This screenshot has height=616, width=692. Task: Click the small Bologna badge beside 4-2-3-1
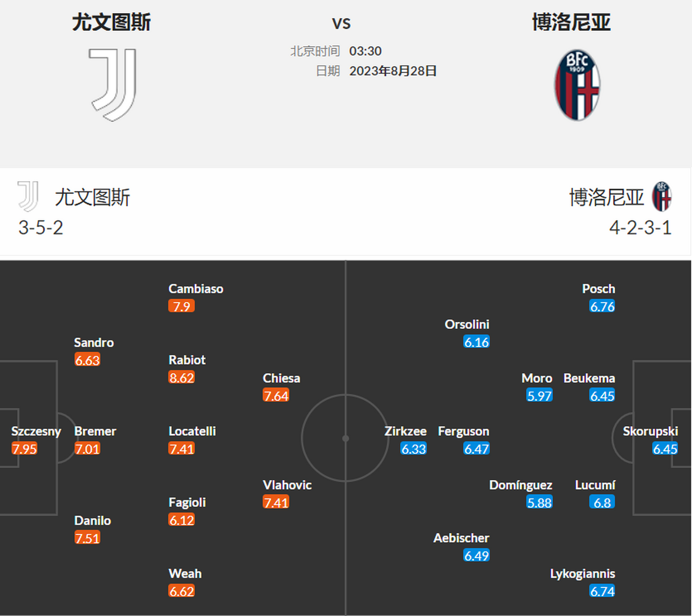[x=662, y=196]
